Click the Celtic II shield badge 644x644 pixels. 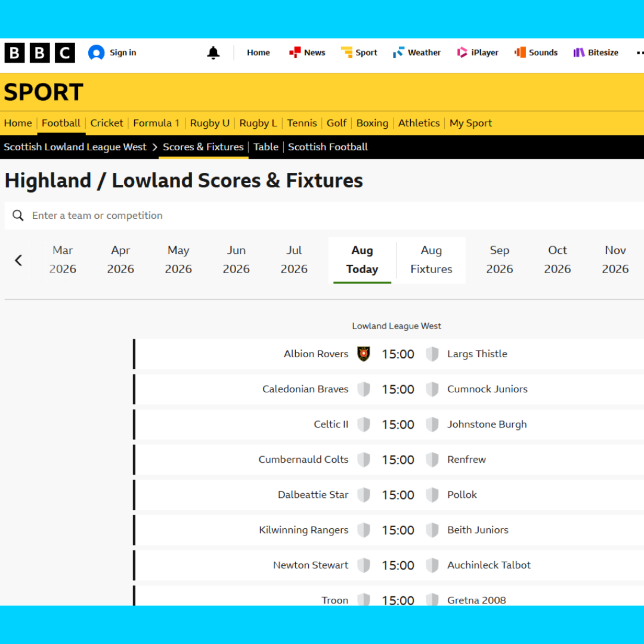click(364, 424)
